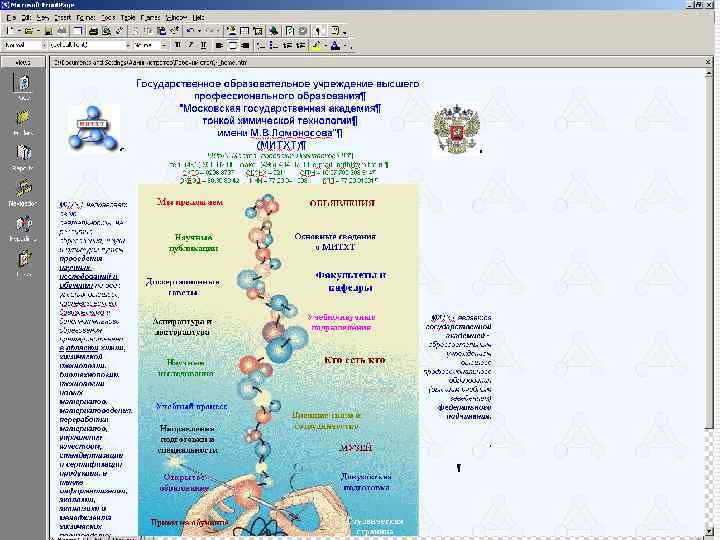Align text right
Screen dimensions: 720x540
(246, 45)
